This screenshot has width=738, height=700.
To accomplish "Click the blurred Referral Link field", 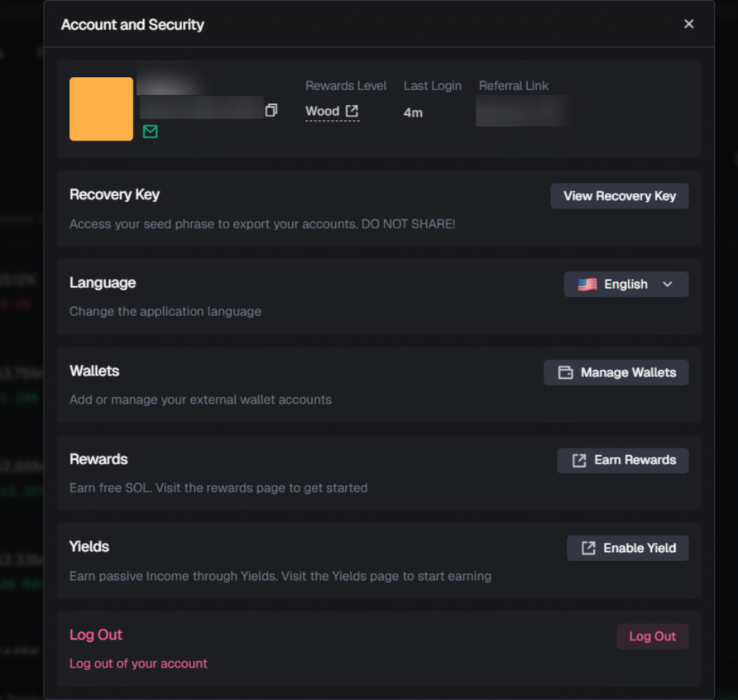I will coord(525,112).
